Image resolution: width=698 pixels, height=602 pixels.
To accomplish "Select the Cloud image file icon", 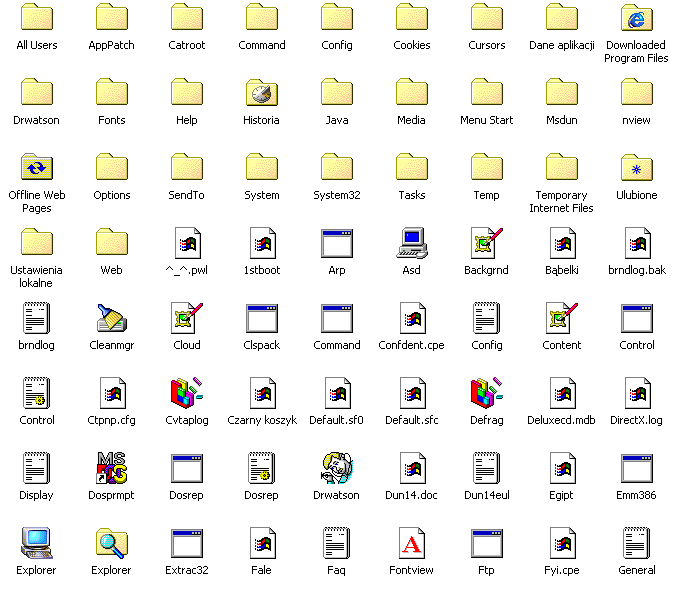I will click(187, 318).
